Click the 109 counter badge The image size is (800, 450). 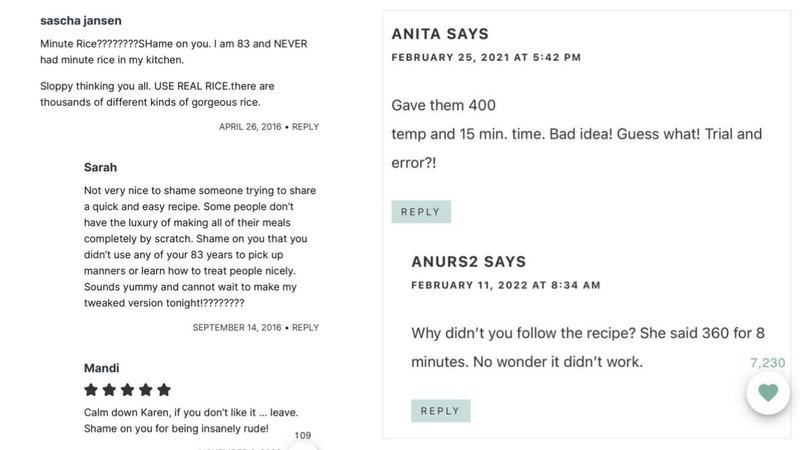coord(303,436)
